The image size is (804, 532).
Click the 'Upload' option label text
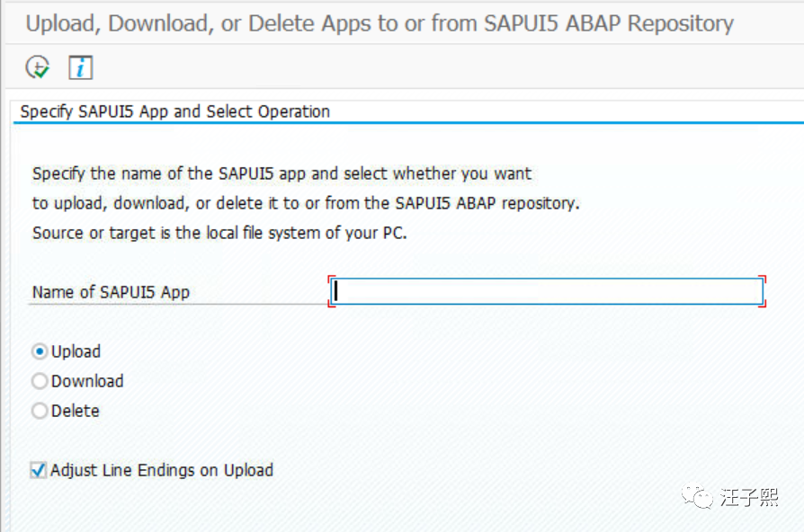point(76,352)
